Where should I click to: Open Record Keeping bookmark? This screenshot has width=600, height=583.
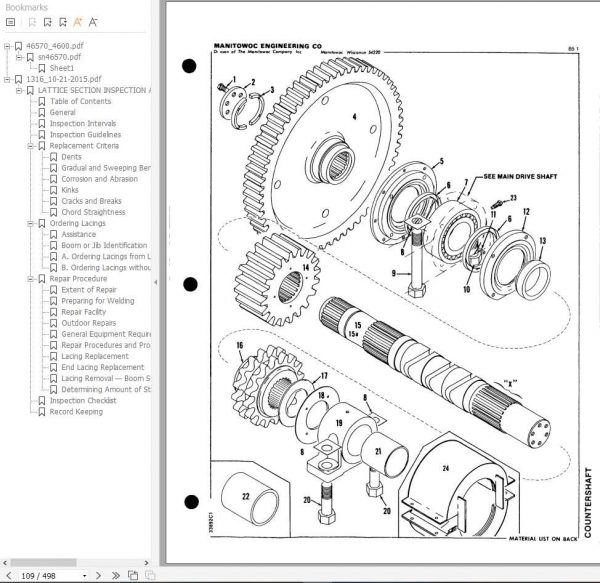pyautogui.click(x=76, y=412)
